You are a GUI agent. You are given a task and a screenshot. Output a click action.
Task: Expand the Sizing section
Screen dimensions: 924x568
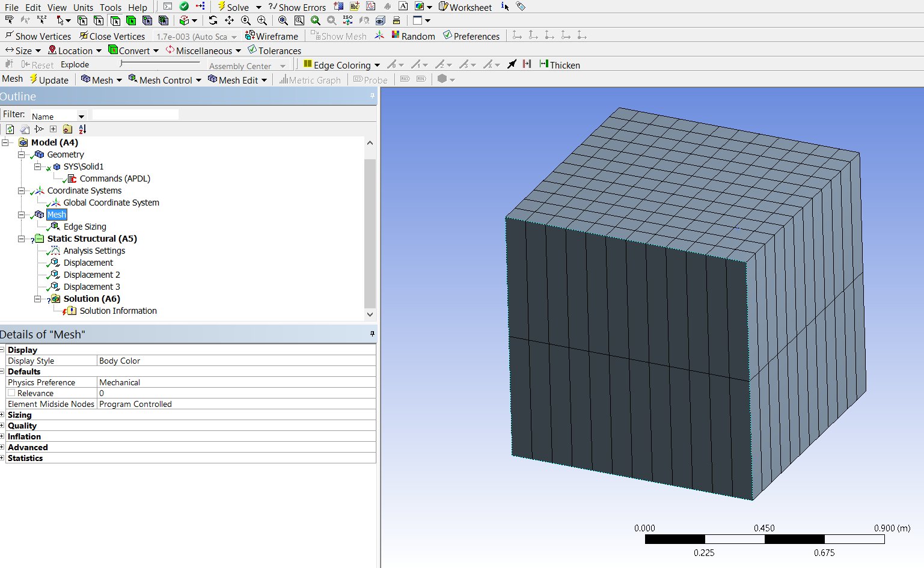2,415
